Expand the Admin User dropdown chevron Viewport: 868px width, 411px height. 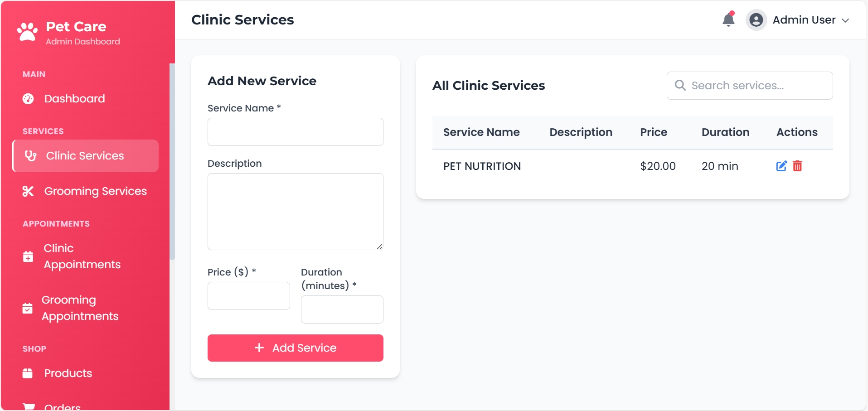tap(845, 20)
